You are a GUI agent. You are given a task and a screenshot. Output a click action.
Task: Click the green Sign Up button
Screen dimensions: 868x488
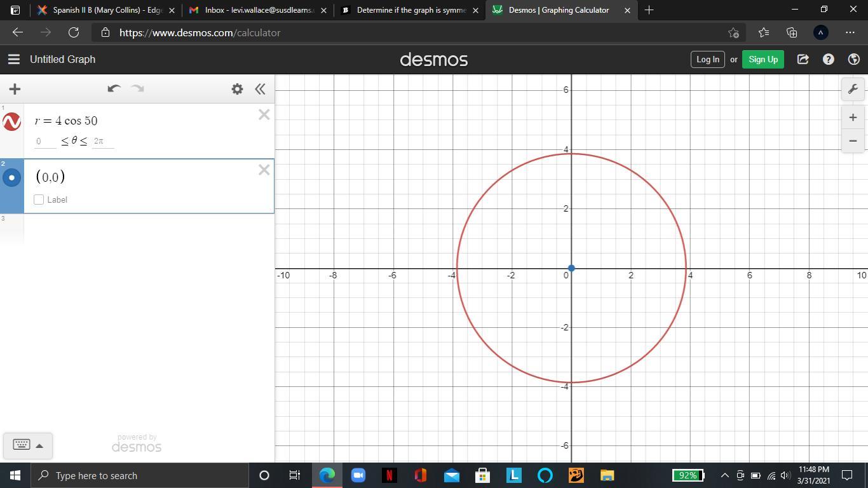coord(763,59)
